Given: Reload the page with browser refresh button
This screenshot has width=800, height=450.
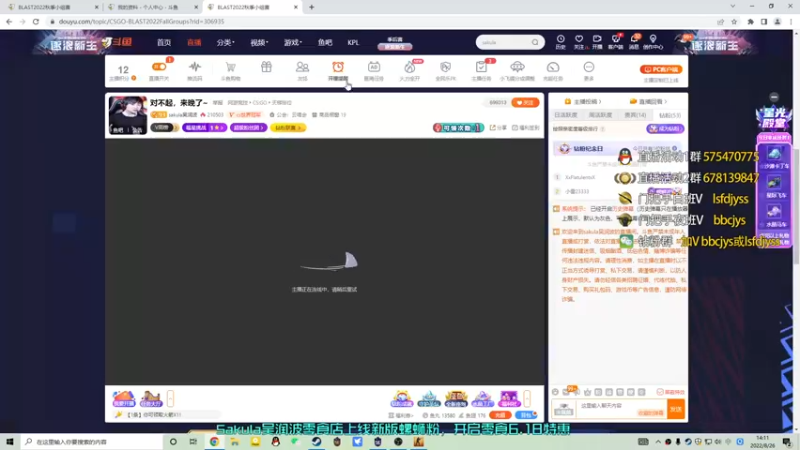Looking at the screenshot, I should tap(36, 21).
